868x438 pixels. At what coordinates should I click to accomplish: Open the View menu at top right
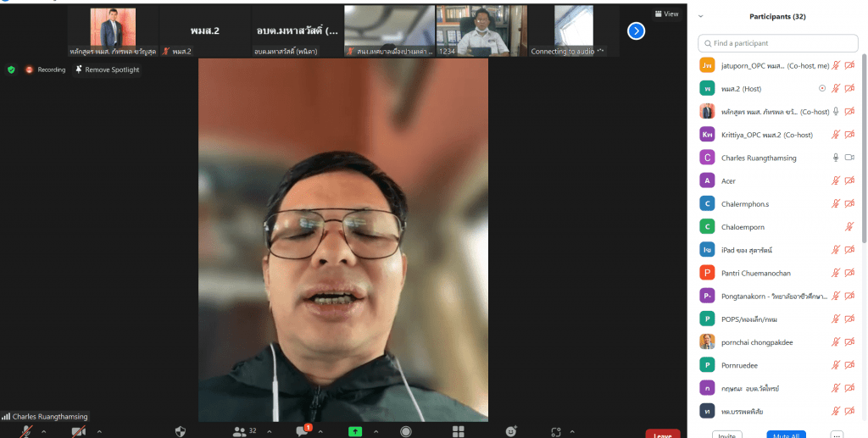[666, 14]
